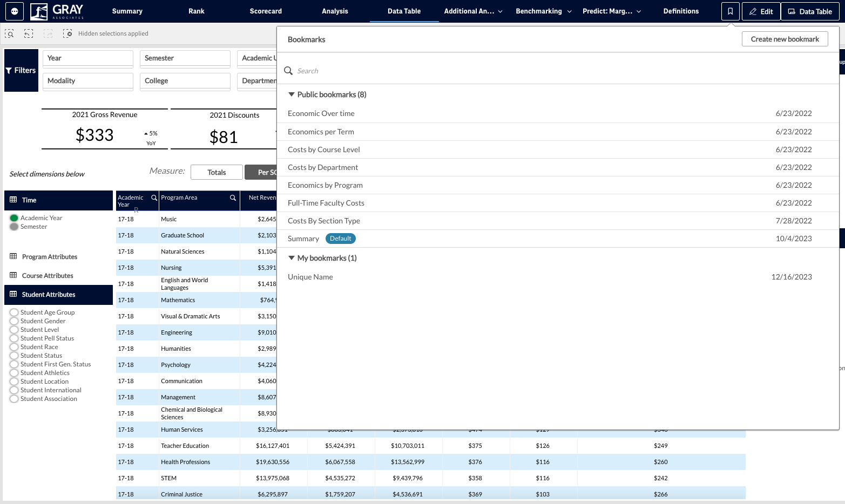The width and height of the screenshot is (845, 504).
Task: Select Student Pell Status radio option
Action: [14, 338]
